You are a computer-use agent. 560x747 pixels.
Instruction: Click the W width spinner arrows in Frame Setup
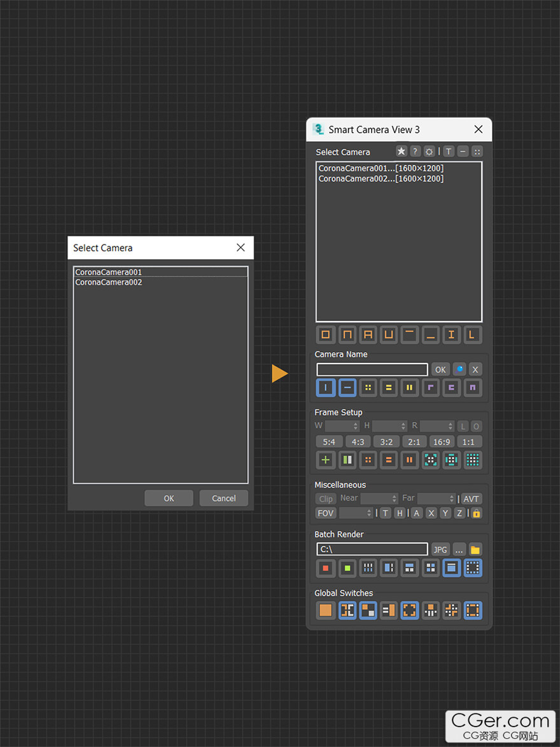click(x=355, y=426)
